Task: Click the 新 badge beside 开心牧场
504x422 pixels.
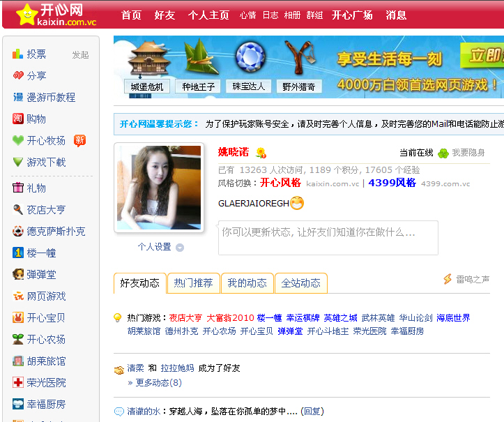Action: point(79,140)
